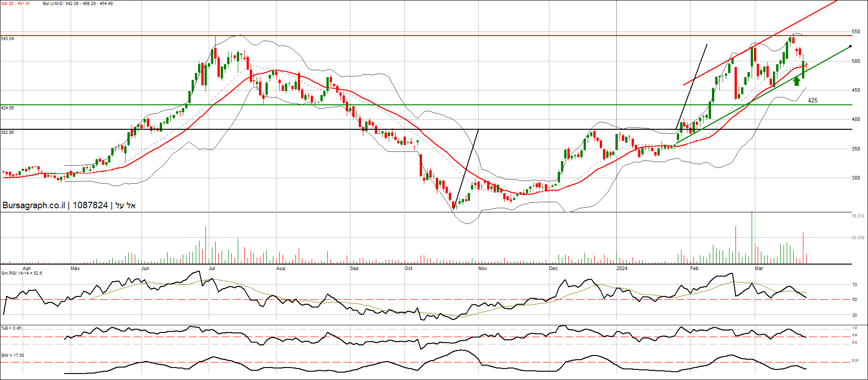Click the 500 price axis label
This screenshot has width=868, height=380.
point(856,61)
